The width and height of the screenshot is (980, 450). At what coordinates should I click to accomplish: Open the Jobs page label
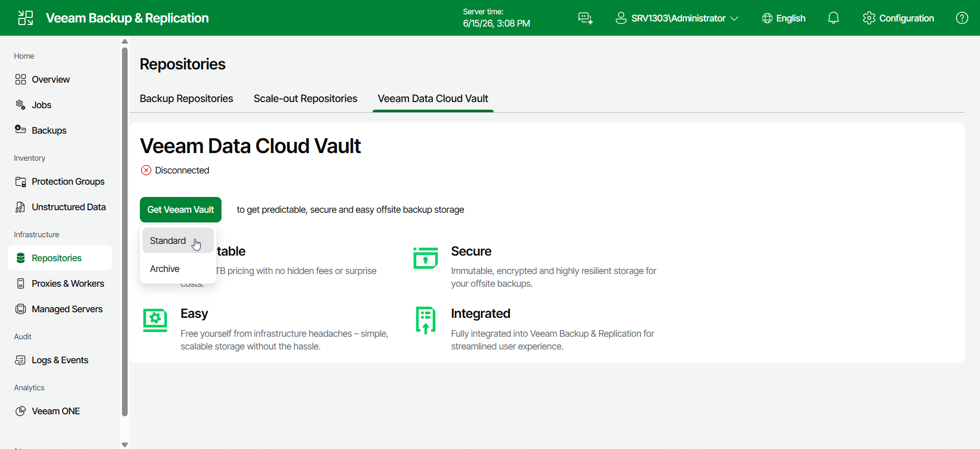tap(41, 105)
